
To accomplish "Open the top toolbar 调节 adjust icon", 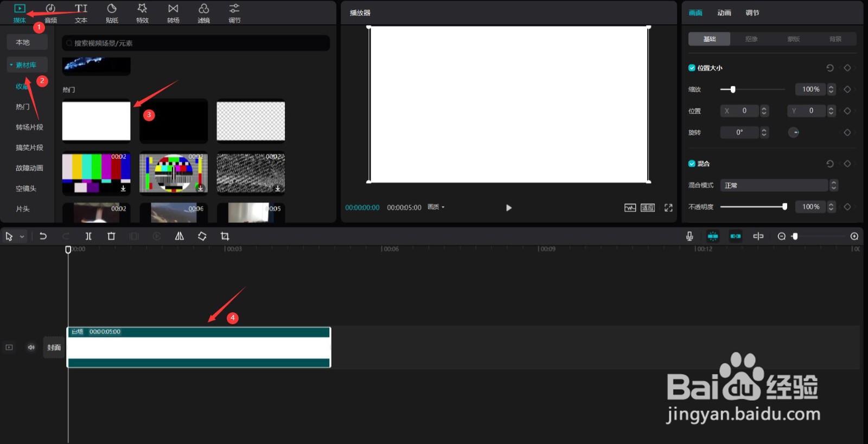I will [x=234, y=13].
